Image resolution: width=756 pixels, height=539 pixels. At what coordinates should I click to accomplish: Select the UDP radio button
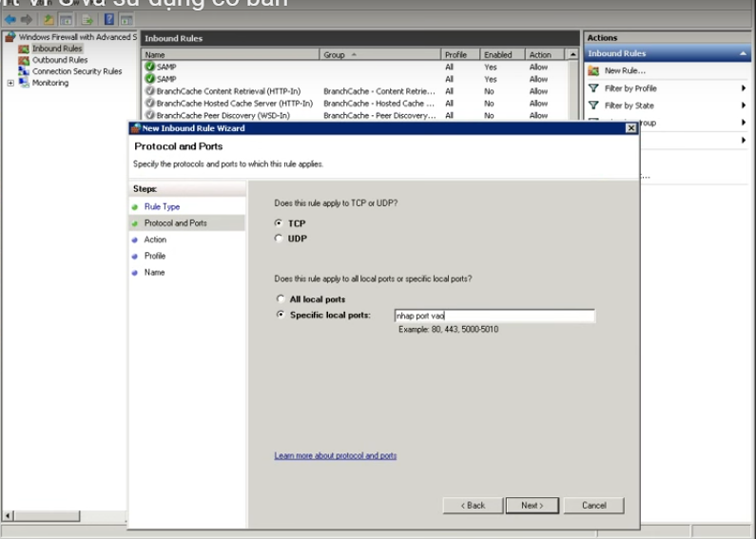(279, 238)
